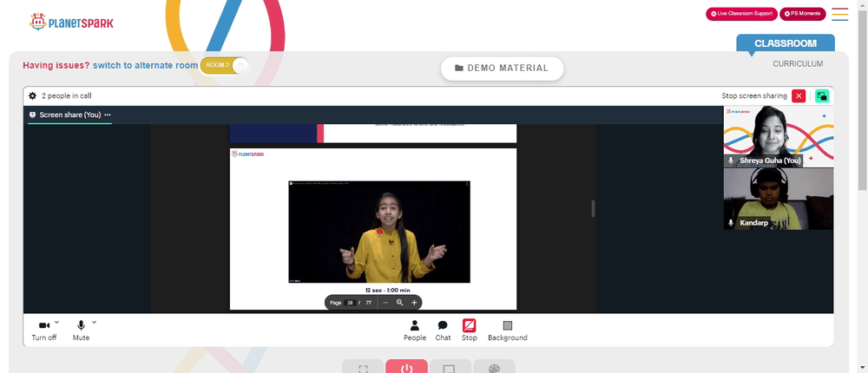Click the whiteboard icon button at bottom
868x373 pixels.
click(x=450, y=366)
